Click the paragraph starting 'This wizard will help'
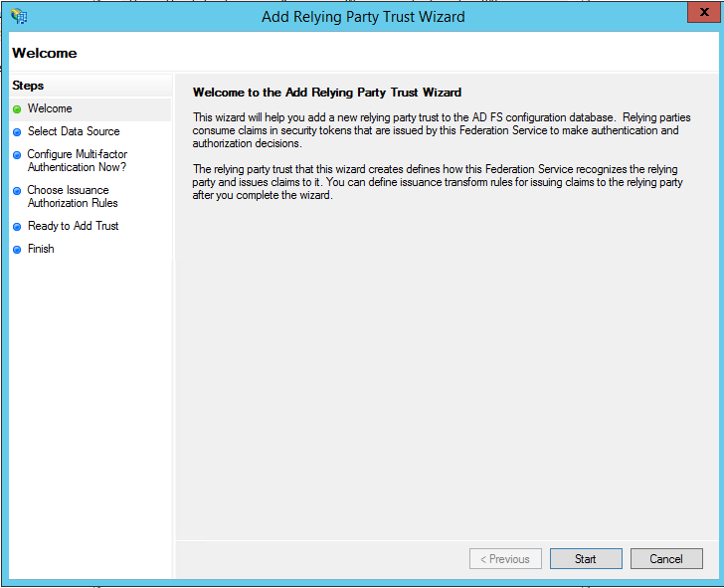This screenshot has height=588, width=724. click(x=442, y=130)
